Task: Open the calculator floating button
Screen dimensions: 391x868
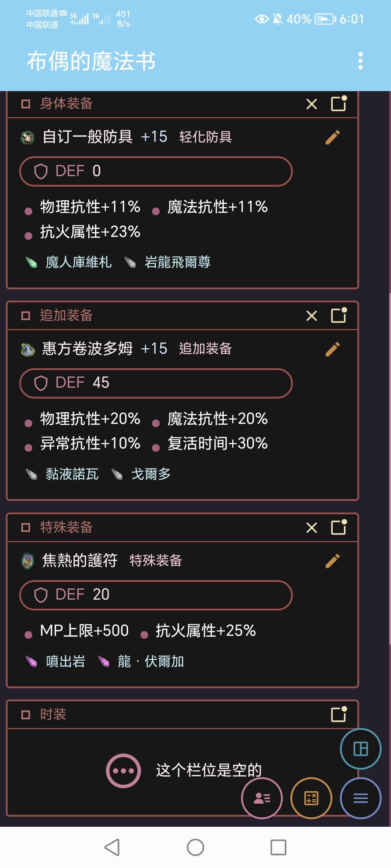Action: (311, 798)
